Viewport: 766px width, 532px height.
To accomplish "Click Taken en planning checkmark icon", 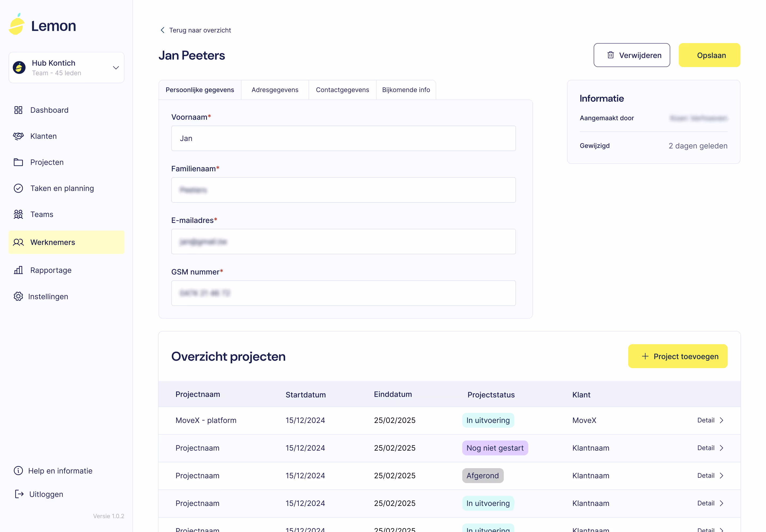I will click(18, 188).
